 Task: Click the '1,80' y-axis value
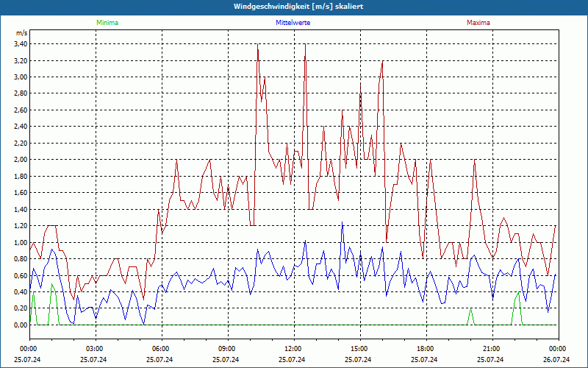pos(21,176)
